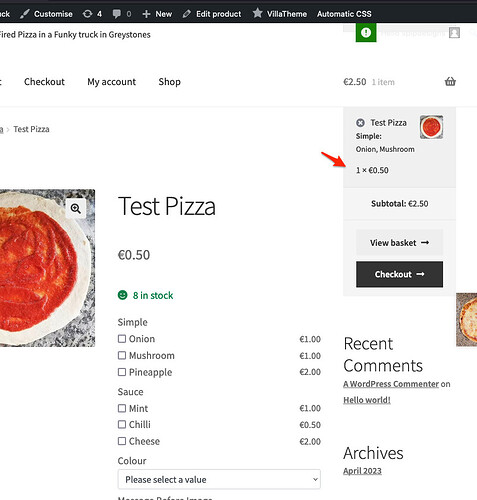The width and height of the screenshot is (477, 500).
Task: Open the April 2023 archive link
Action: click(x=362, y=471)
